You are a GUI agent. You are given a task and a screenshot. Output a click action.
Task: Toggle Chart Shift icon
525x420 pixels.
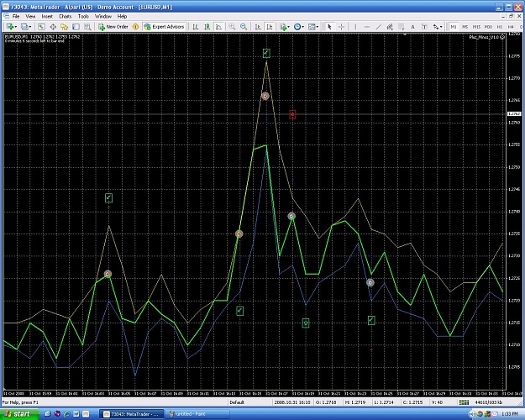(x=270, y=27)
